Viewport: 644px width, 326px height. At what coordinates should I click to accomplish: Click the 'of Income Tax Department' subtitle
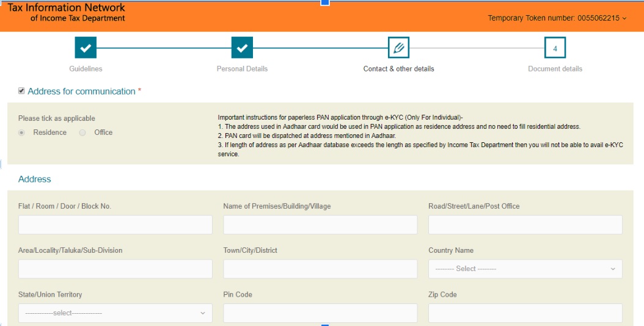click(78, 18)
